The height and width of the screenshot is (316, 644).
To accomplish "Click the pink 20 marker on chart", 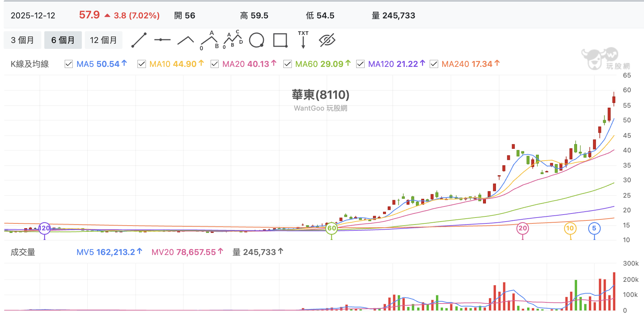I will click(x=523, y=228).
